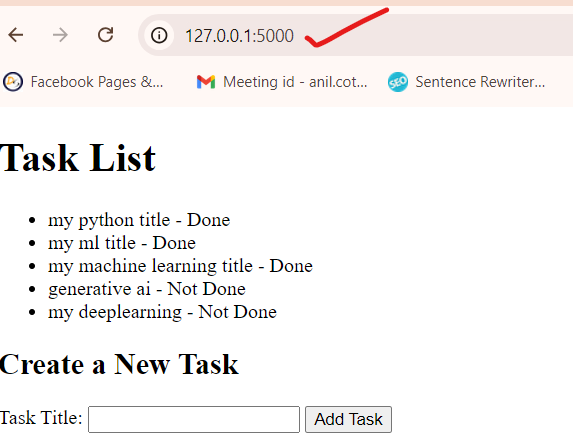
Task: Reload the current page
Action: (x=106, y=35)
